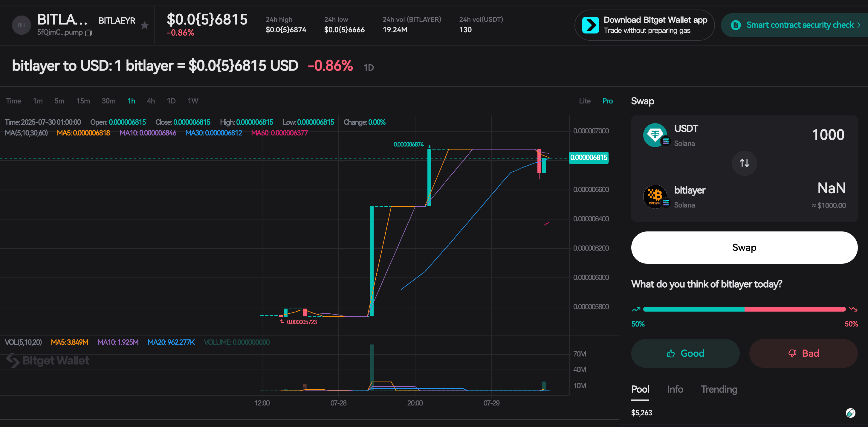
Task: Click the 0.000006874 chart high marker
Action: pyautogui.click(x=408, y=144)
